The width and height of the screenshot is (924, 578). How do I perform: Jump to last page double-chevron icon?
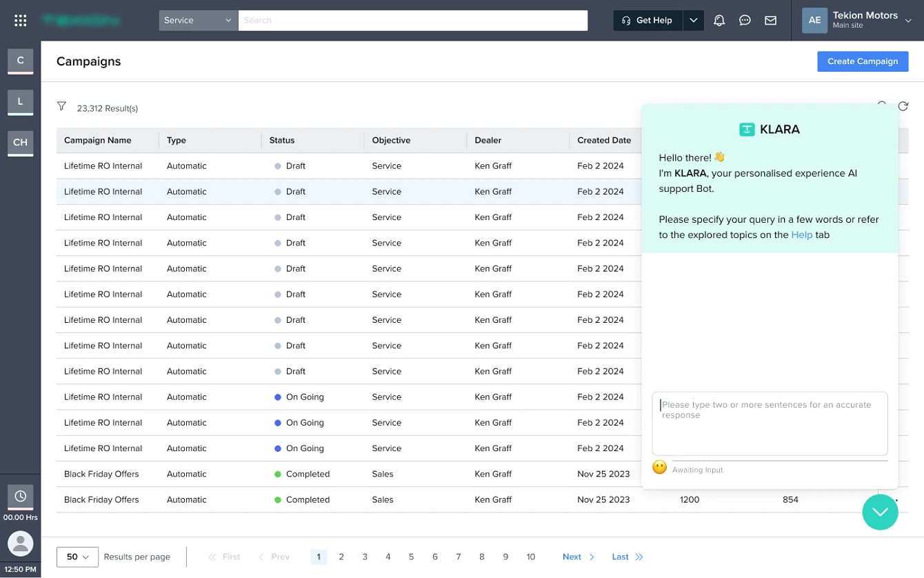(639, 557)
